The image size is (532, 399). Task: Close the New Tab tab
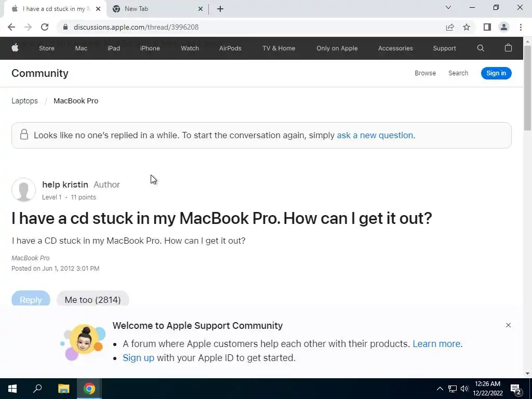200,9
